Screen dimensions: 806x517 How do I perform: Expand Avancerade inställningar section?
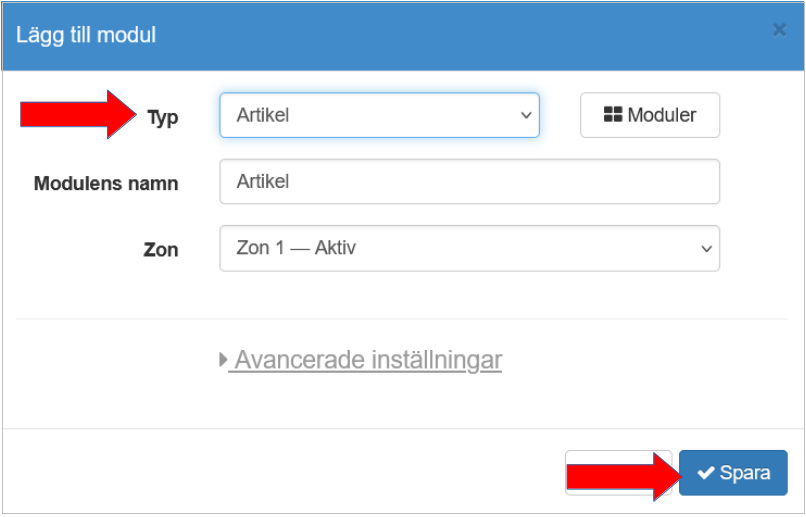tap(365, 359)
